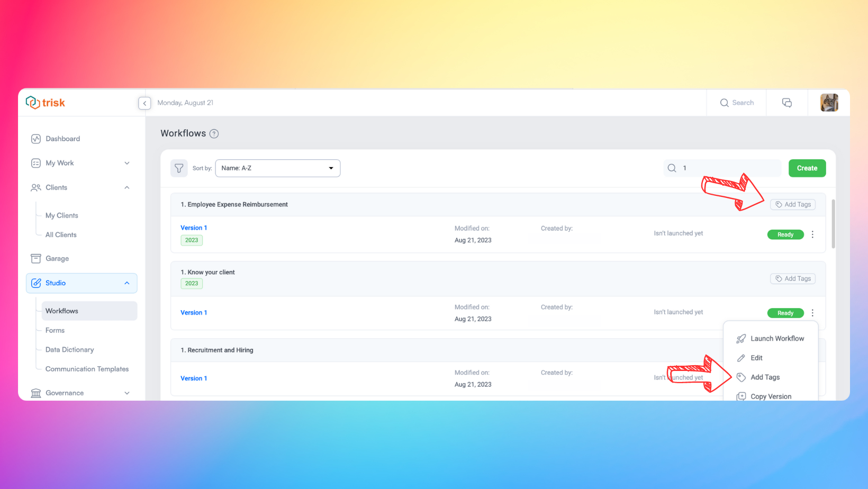Select Launch Workflow from the context menu

[x=777, y=338]
